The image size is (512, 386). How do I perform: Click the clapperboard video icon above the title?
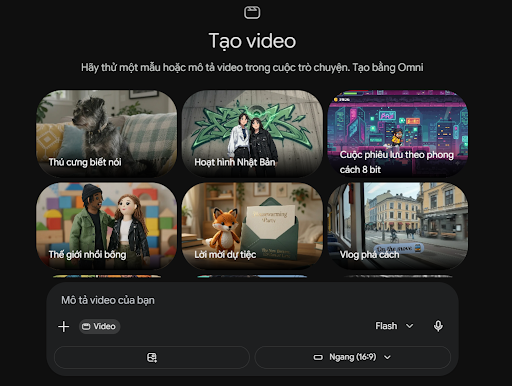[252, 13]
